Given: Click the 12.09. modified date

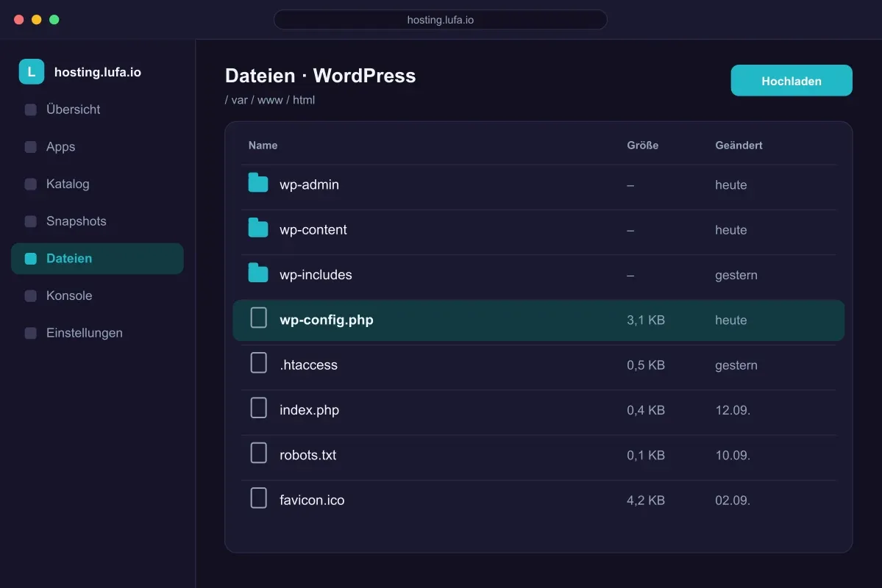Looking at the screenshot, I should [x=733, y=410].
